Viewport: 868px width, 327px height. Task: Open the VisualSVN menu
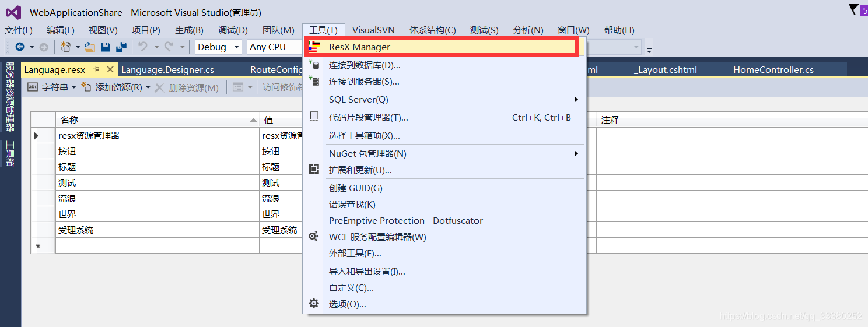click(373, 30)
